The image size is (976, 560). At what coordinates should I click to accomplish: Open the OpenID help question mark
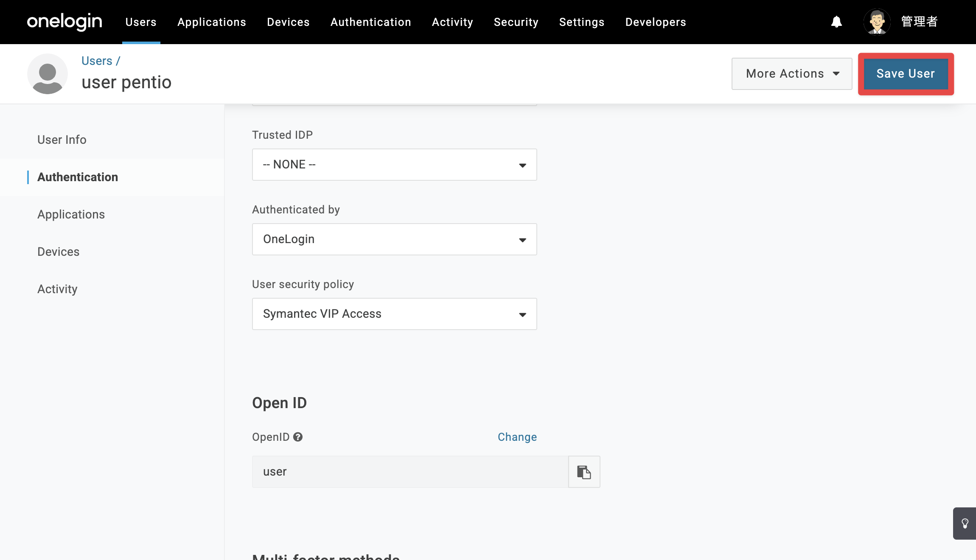[x=298, y=437]
